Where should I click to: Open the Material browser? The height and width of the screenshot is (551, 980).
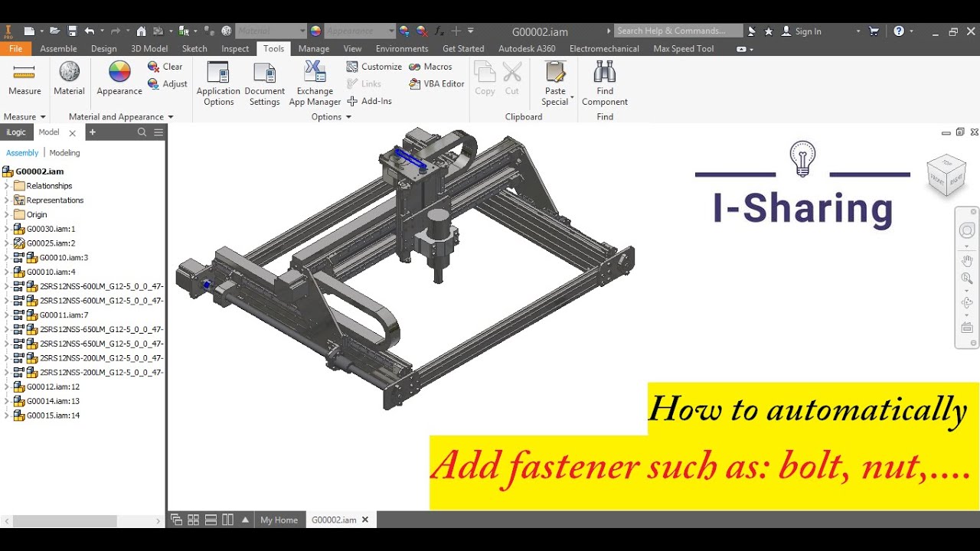click(x=69, y=80)
